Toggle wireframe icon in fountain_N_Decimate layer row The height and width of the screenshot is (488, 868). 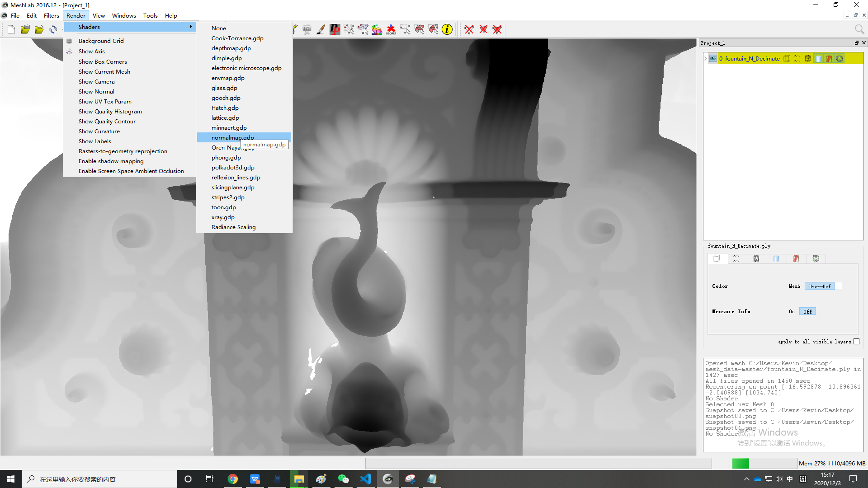coord(808,59)
